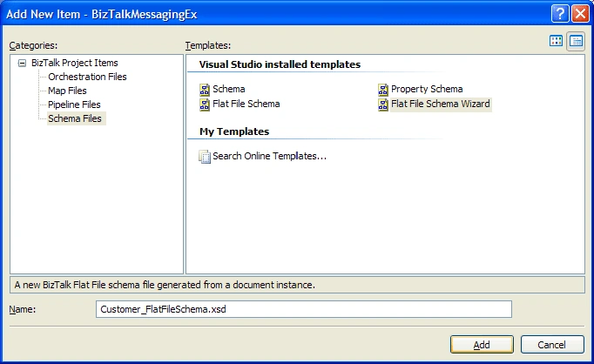Image resolution: width=594 pixels, height=364 pixels.
Task: Select BizTalk Project Items category
Action: (75, 63)
